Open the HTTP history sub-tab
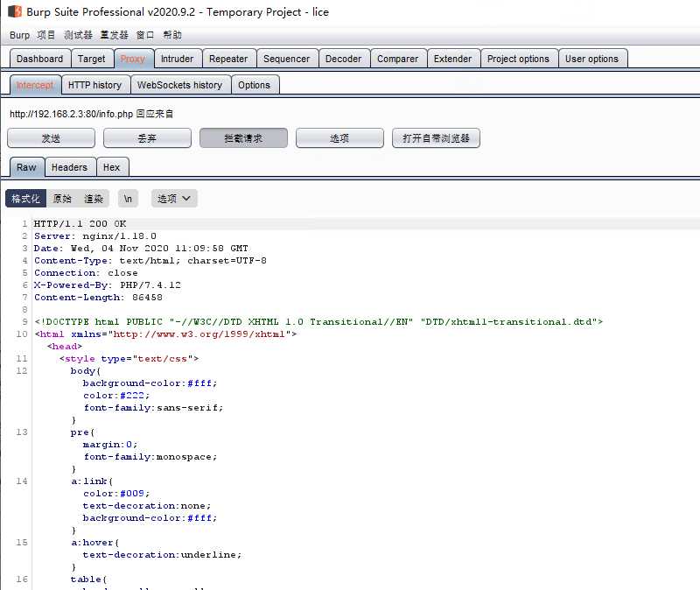Image resolution: width=700 pixels, height=590 pixels. click(x=95, y=85)
